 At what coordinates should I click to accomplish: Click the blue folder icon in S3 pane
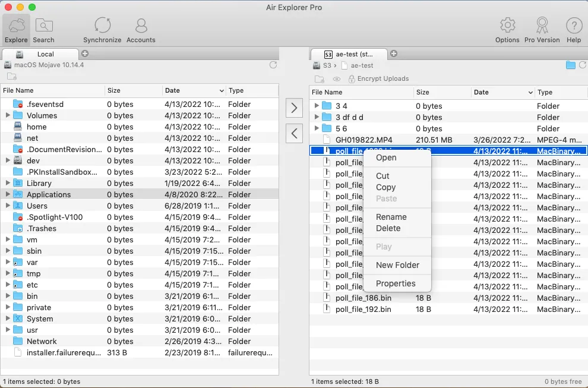coord(570,65)
